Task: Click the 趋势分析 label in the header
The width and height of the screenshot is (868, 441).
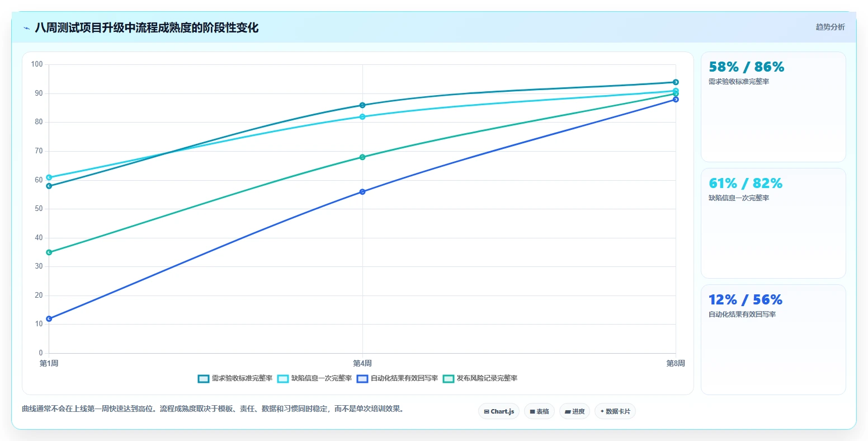Action: [830, 27]
